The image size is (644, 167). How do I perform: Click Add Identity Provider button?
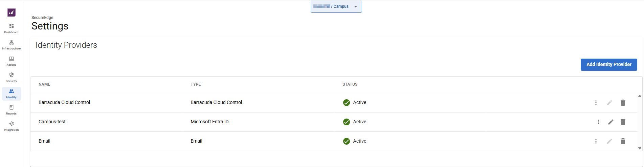coord(608,65)
